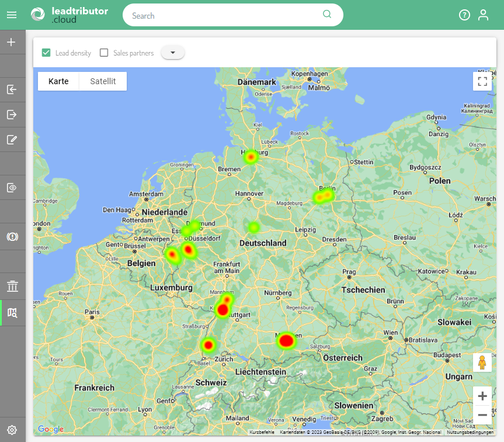The width and height of the screenshot is (504, 442).
Task: Click the edit pencil sidebar icon
Action: [x=12, y=139]
